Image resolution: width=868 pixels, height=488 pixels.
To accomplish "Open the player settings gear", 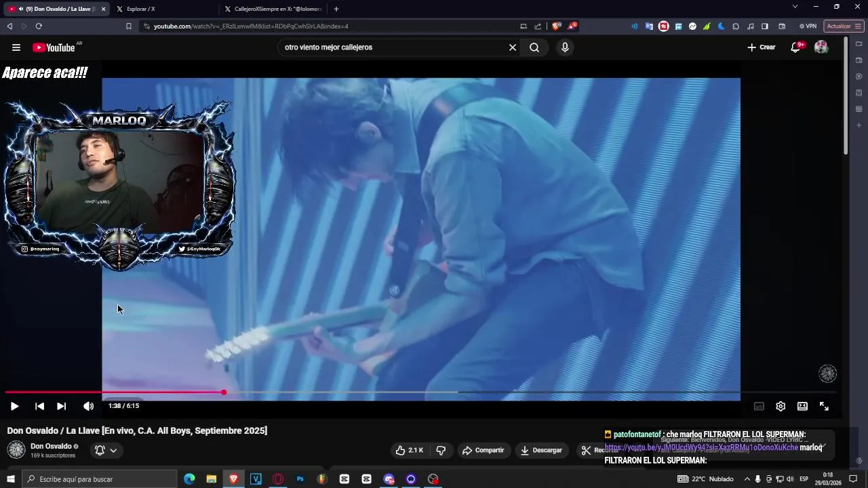I will 781,406.
